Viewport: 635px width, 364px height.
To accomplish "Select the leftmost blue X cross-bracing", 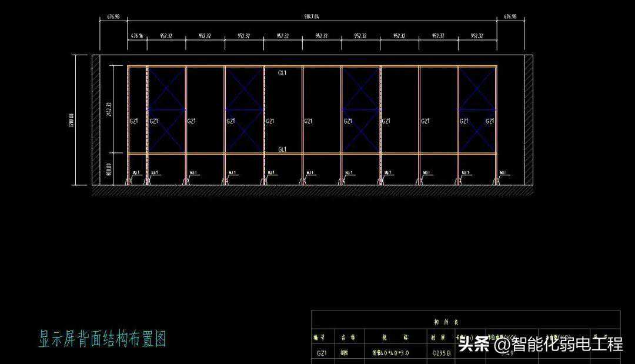I will click(x=166, y=109).
